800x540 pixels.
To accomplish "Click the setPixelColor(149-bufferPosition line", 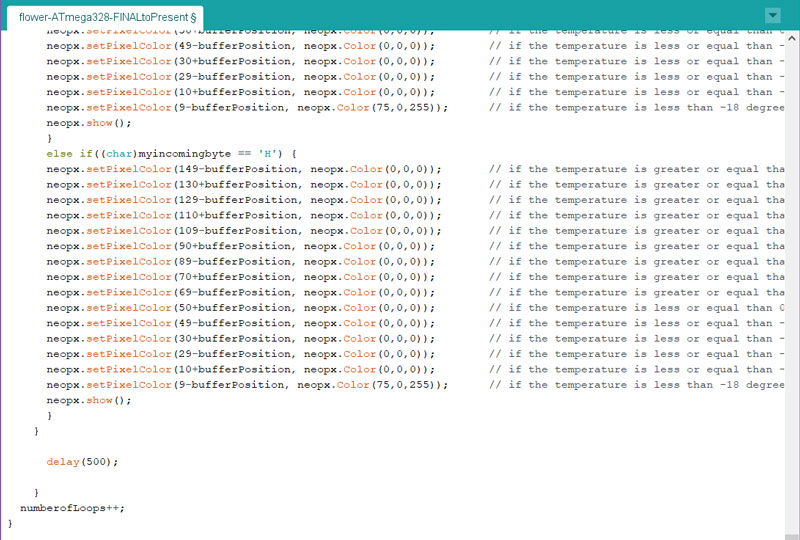I will tap(244, 169).
